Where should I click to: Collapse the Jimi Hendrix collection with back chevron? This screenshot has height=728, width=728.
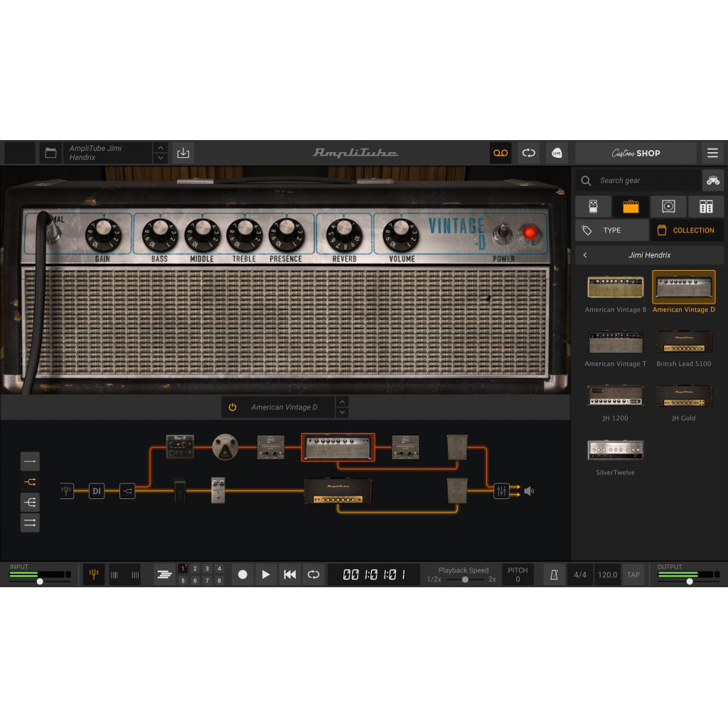(585, 255)
